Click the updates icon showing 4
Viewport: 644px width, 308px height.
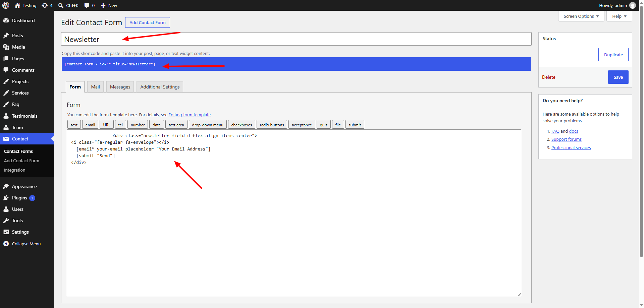[45, 5]
